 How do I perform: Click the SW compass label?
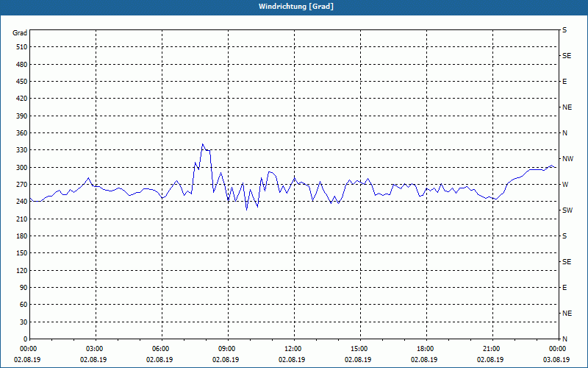tap(567, 210)
